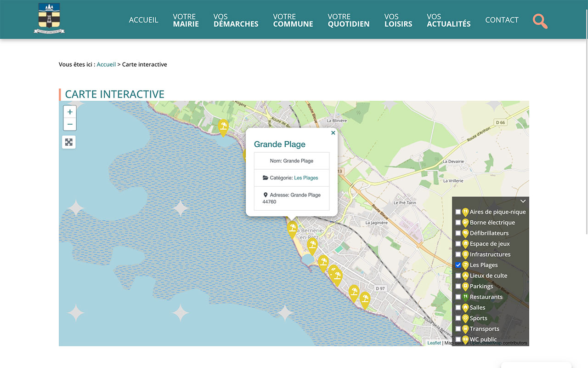
Task: Click the town coat of arms logo
Action: [49, 18]
